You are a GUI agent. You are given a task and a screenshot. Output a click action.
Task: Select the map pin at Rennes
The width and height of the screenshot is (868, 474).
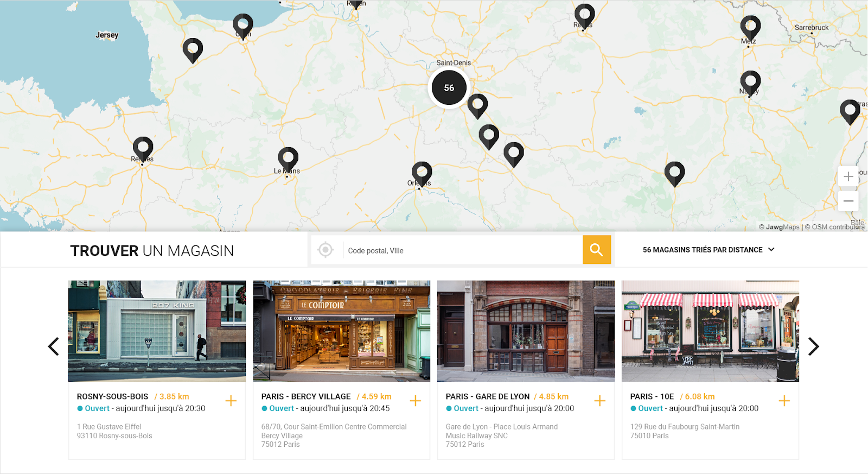click(x=143, y=148)
